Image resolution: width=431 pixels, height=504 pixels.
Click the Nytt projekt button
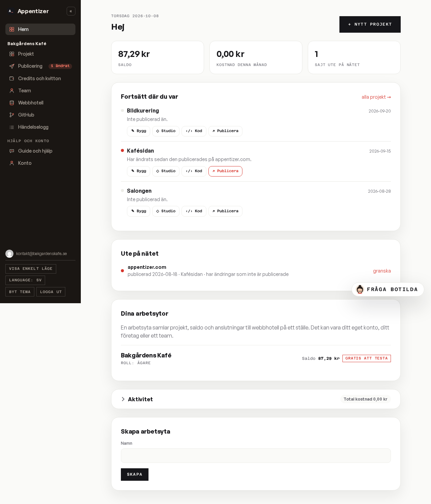370,25
